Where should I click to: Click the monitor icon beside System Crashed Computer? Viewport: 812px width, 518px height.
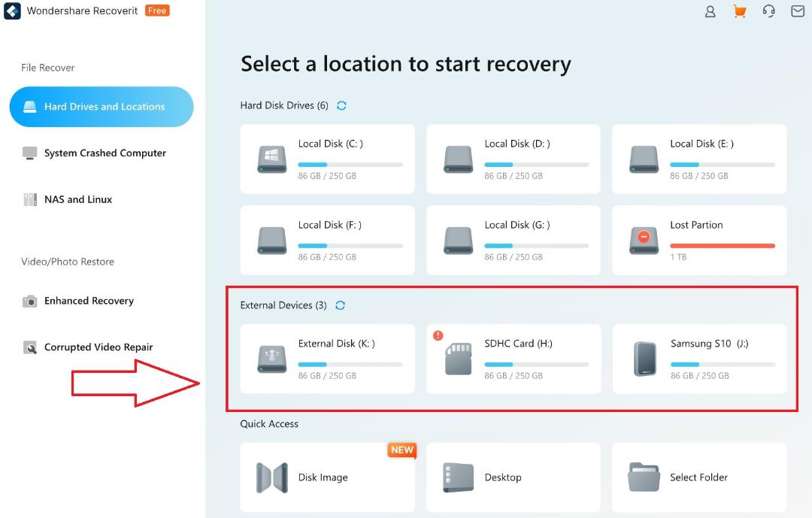29,153
